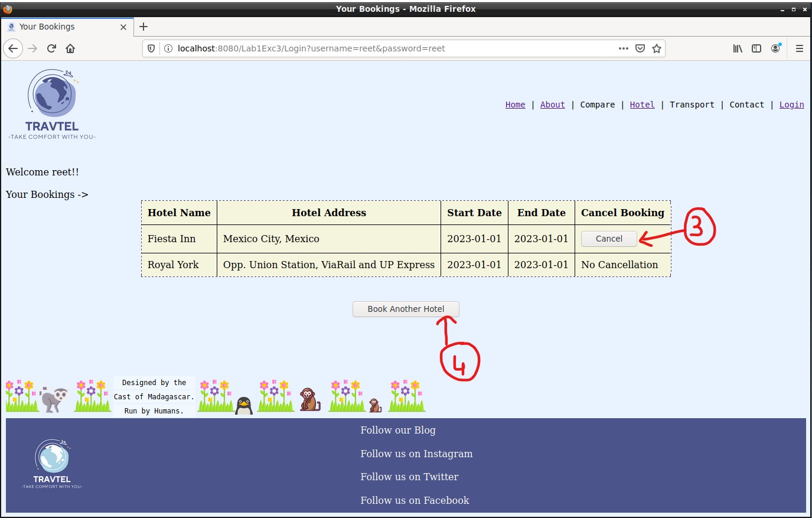Toggle the sidebar view icon

tap(756, 48)
